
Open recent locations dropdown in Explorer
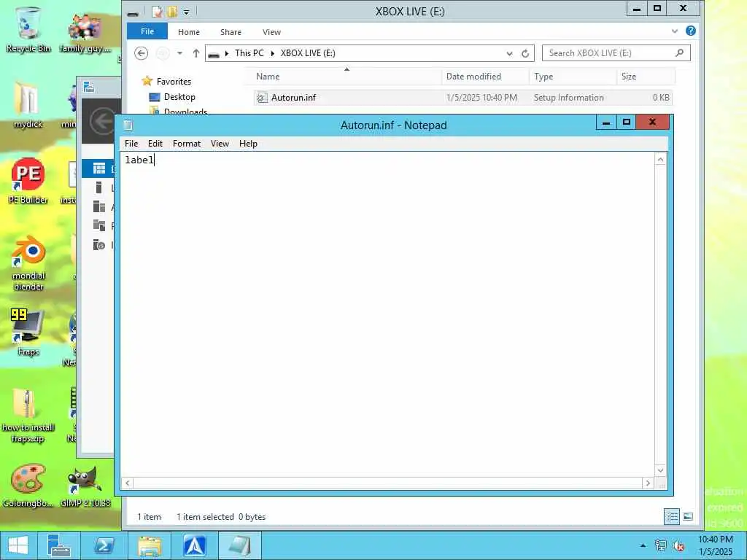[179, 53]
